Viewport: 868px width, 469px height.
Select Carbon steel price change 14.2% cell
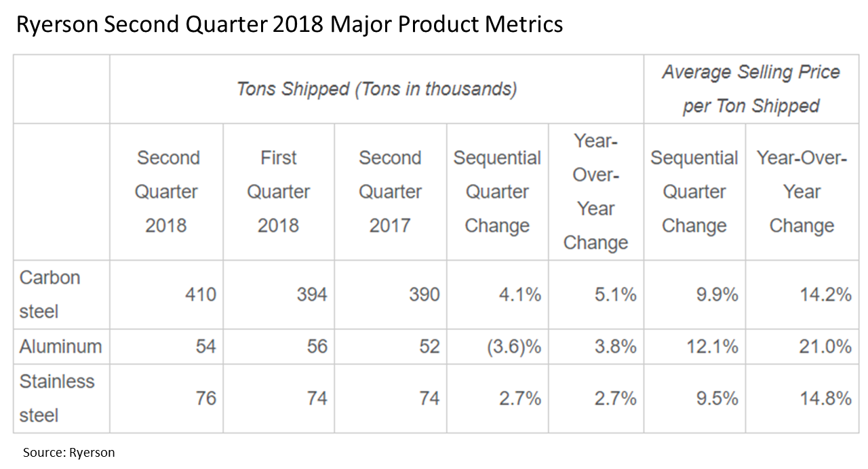[x=824, y=295]
